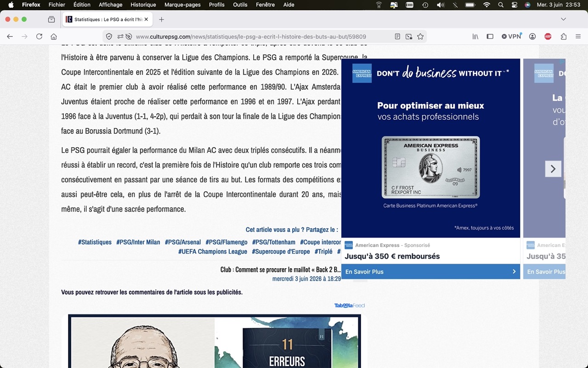The width and height of the screenshot is (588, 368).
Task: Open the Time Machine status icon
Action: (425, 5)
